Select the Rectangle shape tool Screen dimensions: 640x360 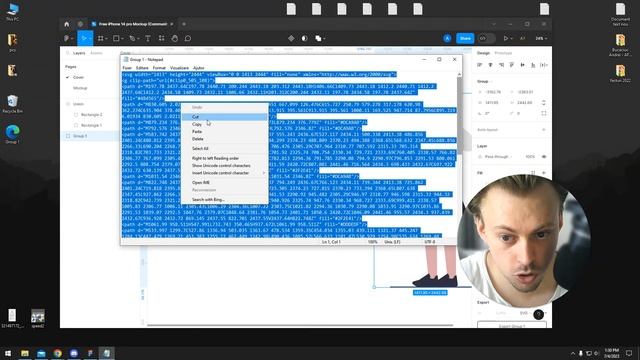tap(116, 38)
